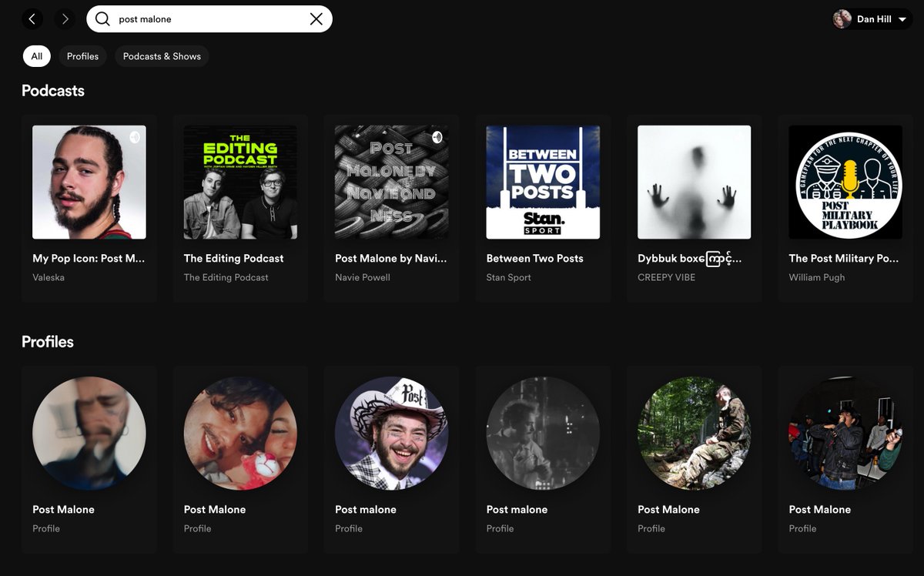The height and width of the screenshot is (576, 924).
Task: Open The Editing Podcast cover art
Action: coord(240,183)
